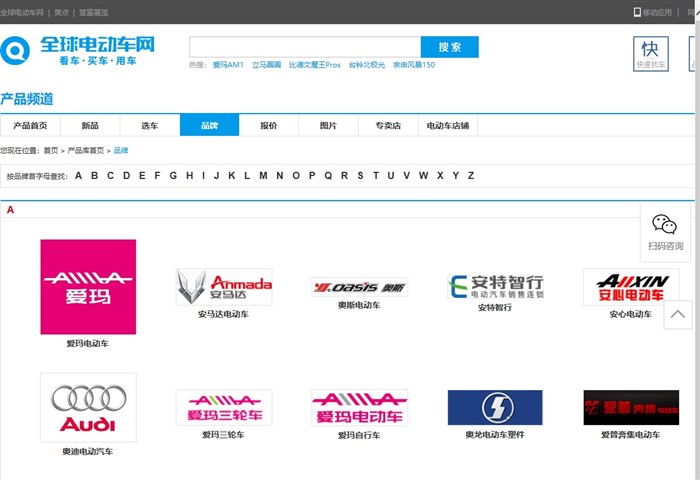Screen dimensions: 700x480
Task: Click the back-to-top arrow button
Action: (x=677, y=314)
